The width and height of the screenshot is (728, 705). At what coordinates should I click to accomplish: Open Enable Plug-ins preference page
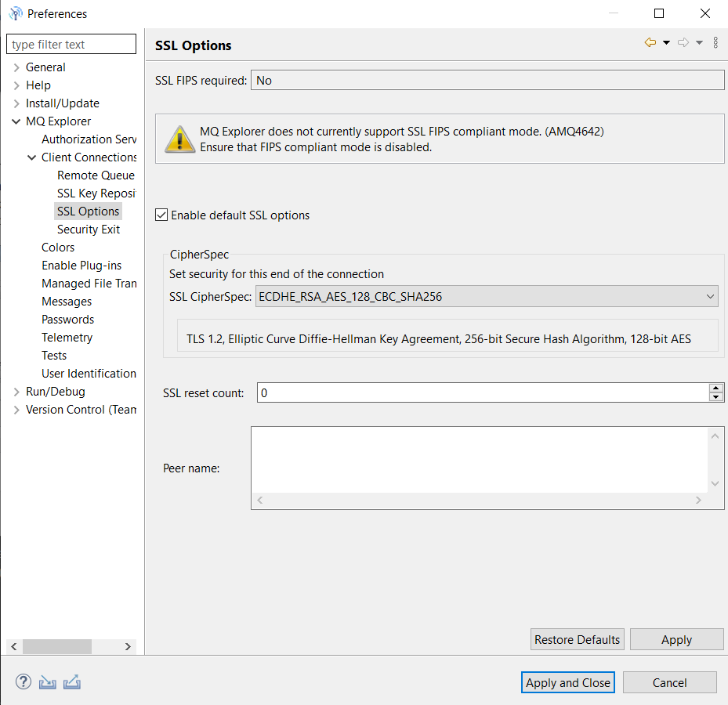tap(81, 266)
